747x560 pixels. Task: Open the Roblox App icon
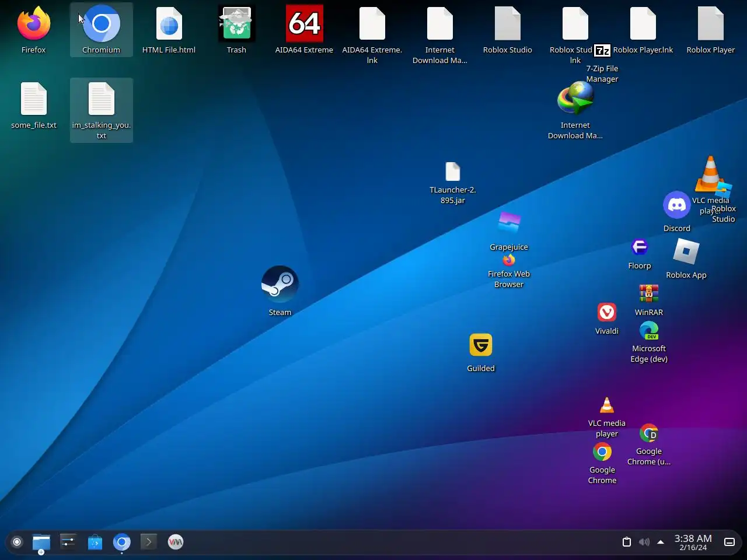[686, 251]
